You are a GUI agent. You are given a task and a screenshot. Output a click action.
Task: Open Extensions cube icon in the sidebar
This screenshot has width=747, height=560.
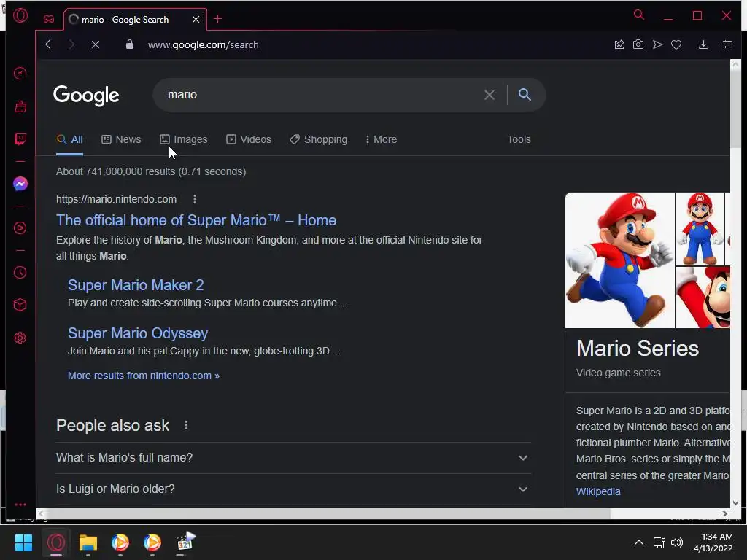(x=20, y=305)
